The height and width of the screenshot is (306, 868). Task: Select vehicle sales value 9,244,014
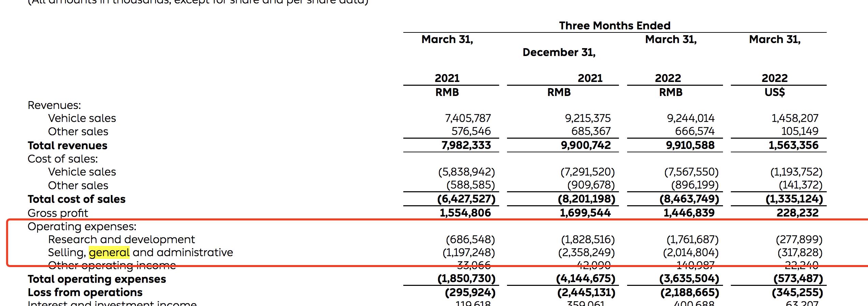click(x=691, y=118)
